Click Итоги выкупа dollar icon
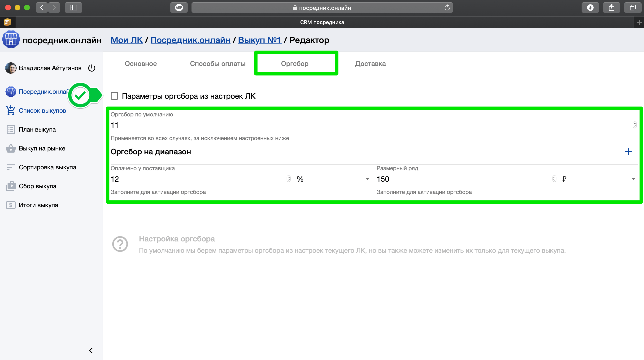Screen dimensions: 644x360 tap(10, 205)
